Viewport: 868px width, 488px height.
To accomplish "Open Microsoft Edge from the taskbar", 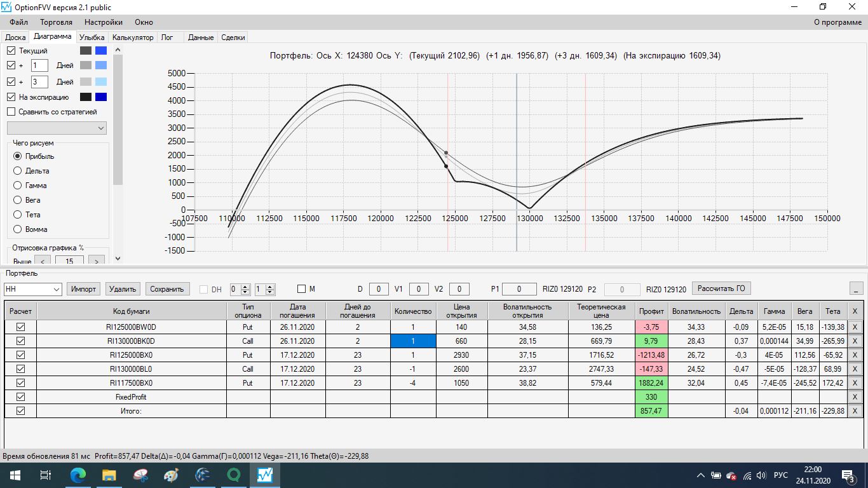I will (x=78, y=475).
